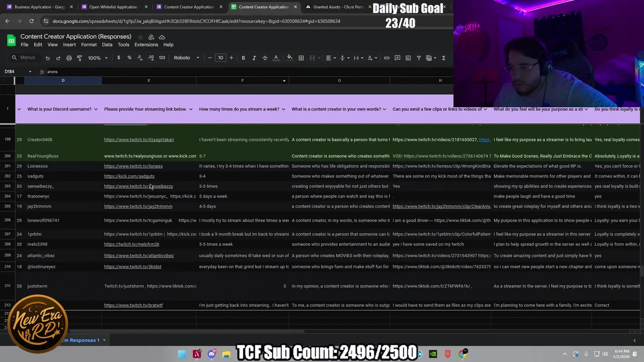
Task: Choose the text color tool
Action: tap(276, 58)
